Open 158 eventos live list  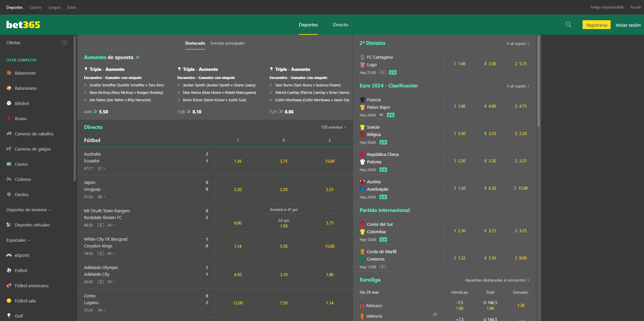tap(333, 127)
